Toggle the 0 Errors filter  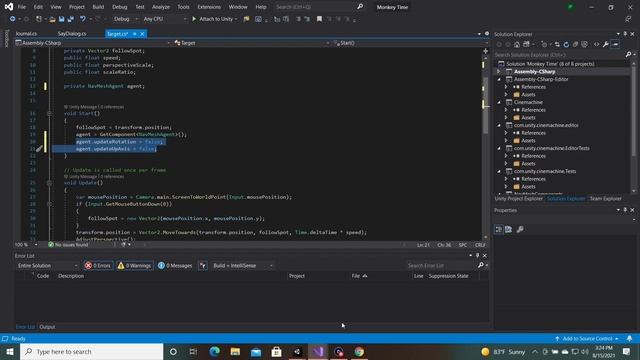(98, 265)
